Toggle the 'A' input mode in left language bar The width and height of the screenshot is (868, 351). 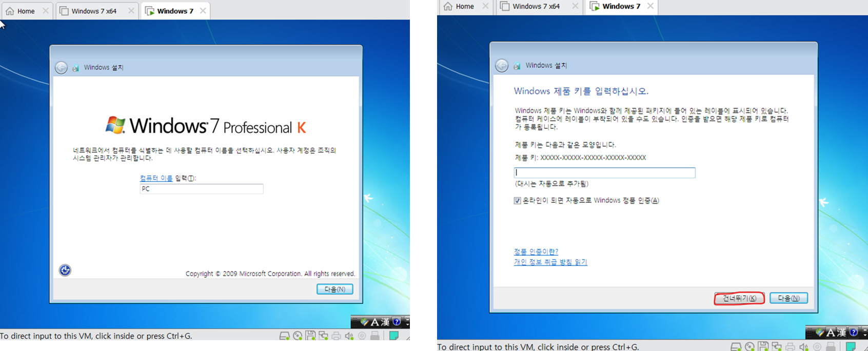374,322
